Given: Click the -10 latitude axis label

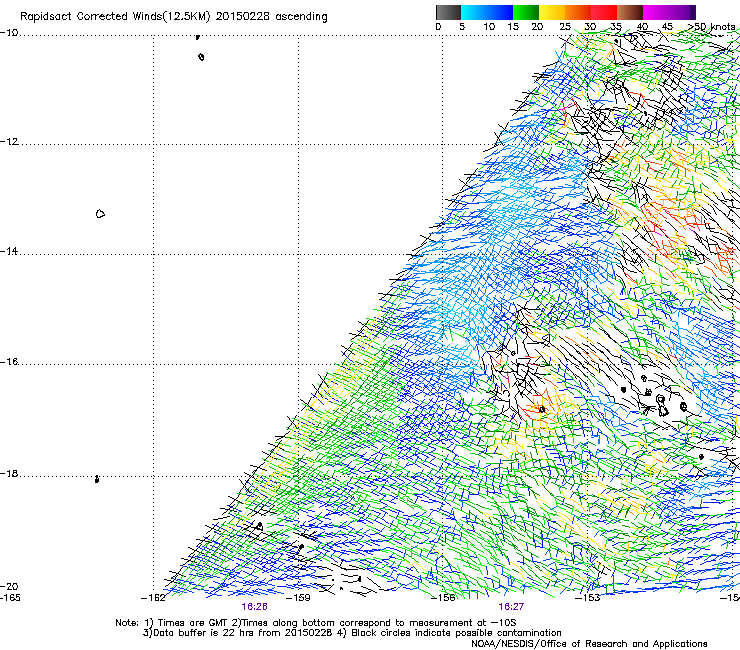Looking at the screenshot, I should pyautogui.click(x=9, y=33).
